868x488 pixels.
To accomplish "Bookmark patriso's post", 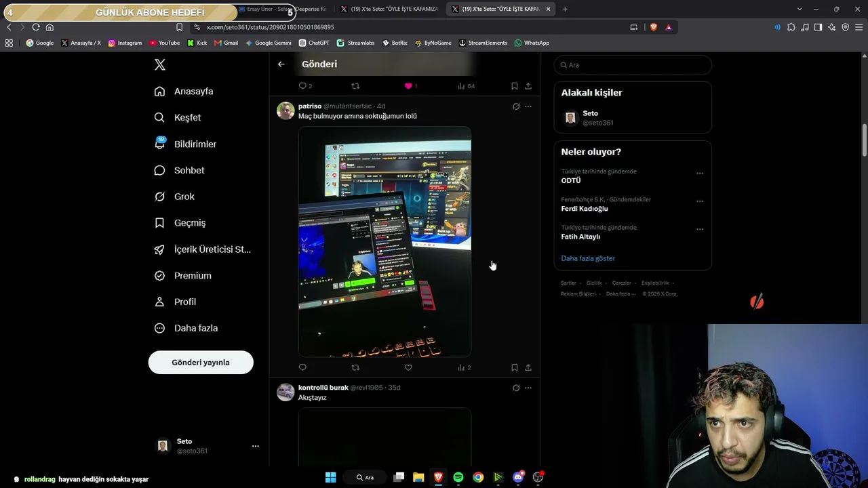I will point(515,367).
